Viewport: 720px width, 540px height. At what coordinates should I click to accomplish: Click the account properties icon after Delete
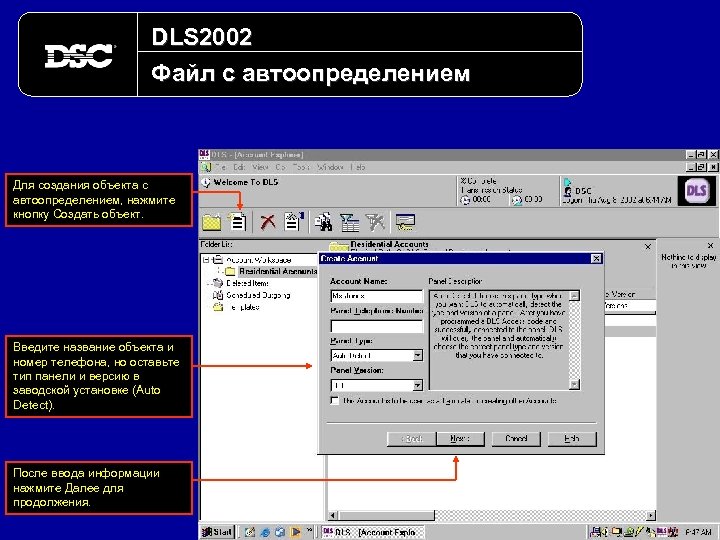coord(294,221)
